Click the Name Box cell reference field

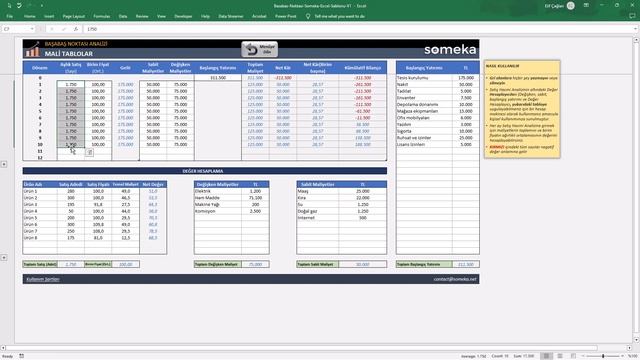click(16, 29)
